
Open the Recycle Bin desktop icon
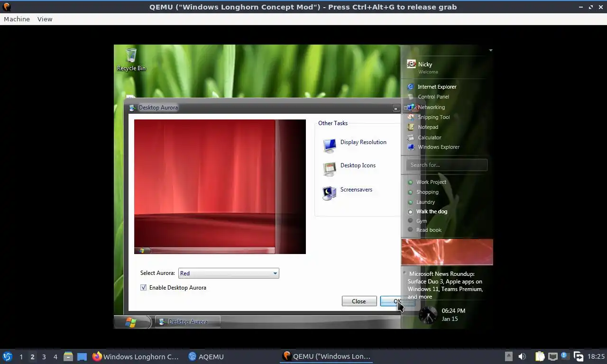click(x=131, y=59)
